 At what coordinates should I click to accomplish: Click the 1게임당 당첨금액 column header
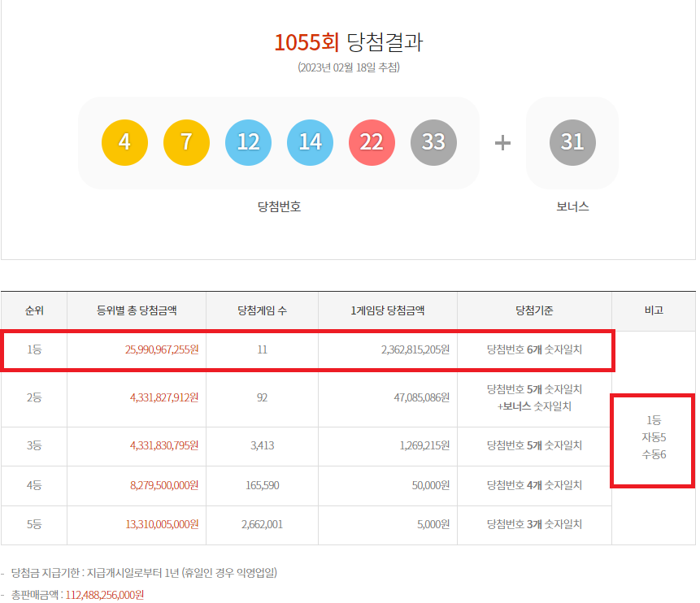(388, 310)
